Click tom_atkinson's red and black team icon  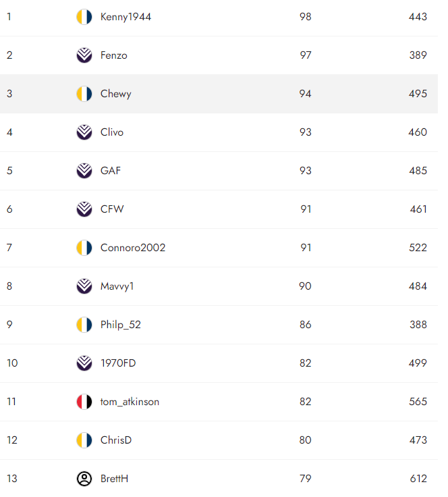click(x=84, y=402)
